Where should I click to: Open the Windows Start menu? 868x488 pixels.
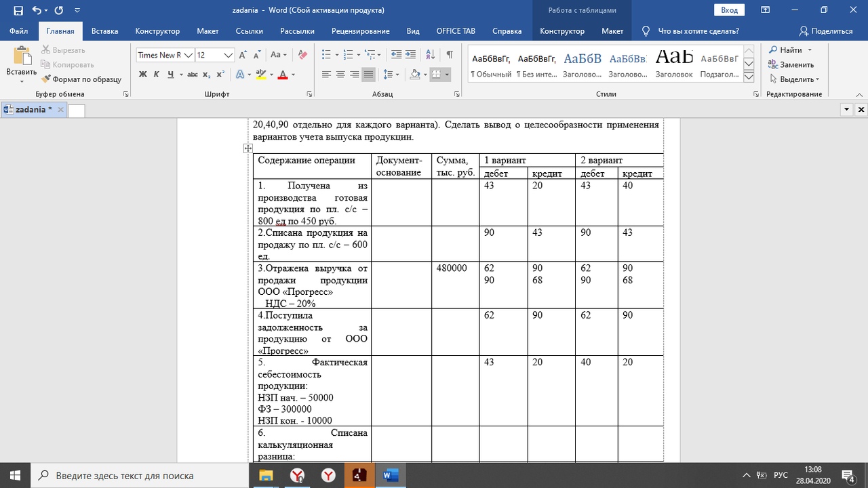(x=15, y=475)
